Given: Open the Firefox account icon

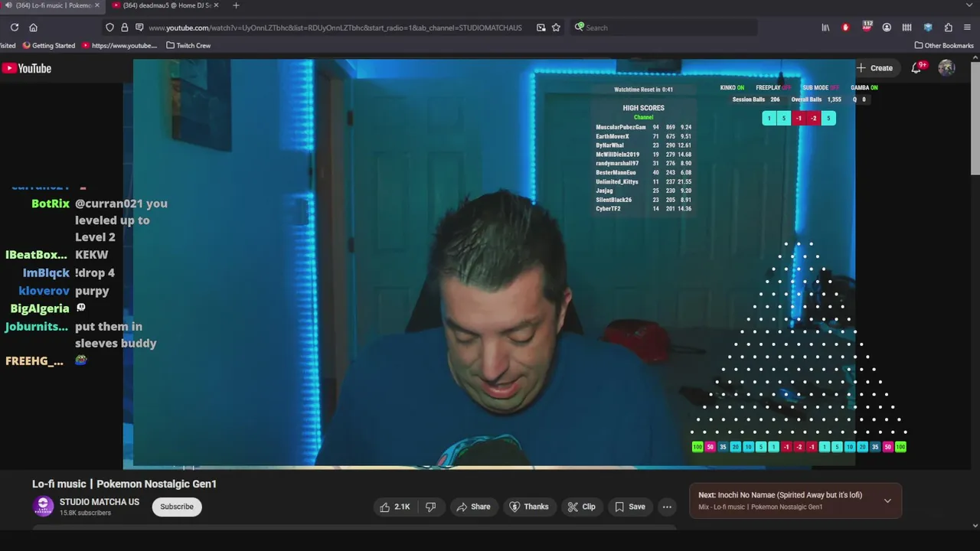Looking at the screenshot, I should pos(887,28).
